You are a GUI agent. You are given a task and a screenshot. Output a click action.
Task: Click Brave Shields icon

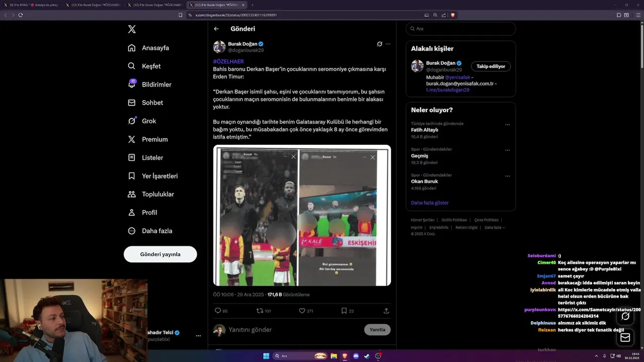pyautogui.click(x=453, y=15)
